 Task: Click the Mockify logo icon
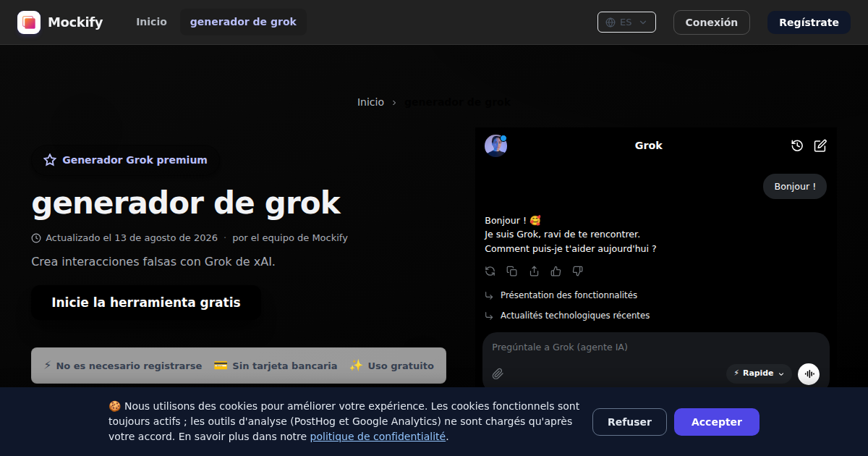click(29, 22)
